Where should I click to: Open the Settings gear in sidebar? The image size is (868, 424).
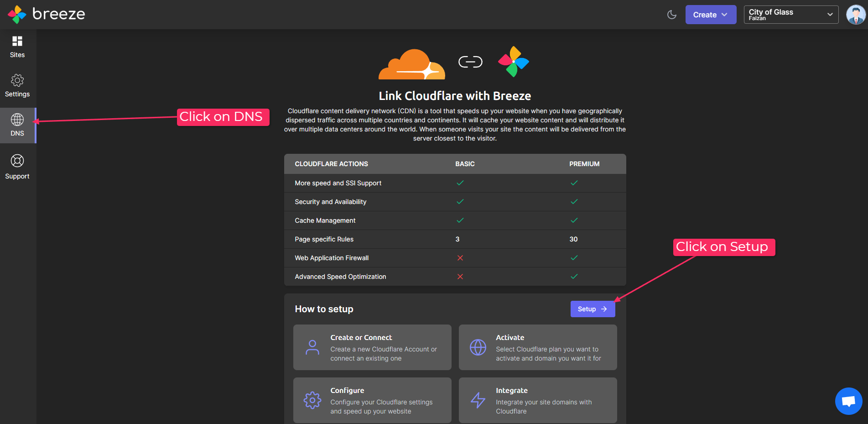[17, 86]
